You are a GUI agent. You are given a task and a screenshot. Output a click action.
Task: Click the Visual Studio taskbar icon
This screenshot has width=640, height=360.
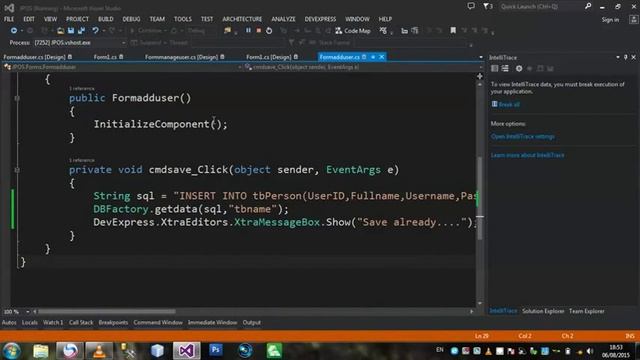point(186,350)
